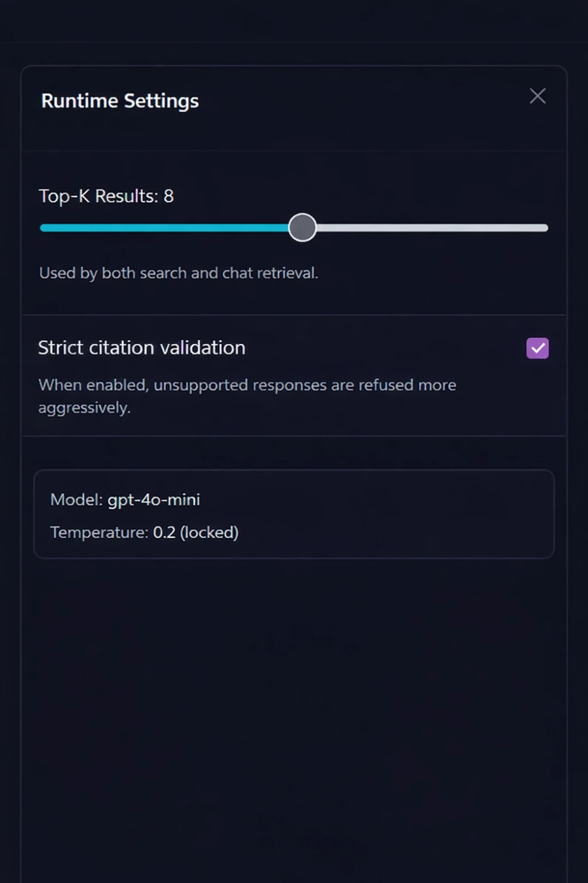
Task: Close the Runtime Settings panel with X
Action: pyautogui.click(x=538, y=96)
